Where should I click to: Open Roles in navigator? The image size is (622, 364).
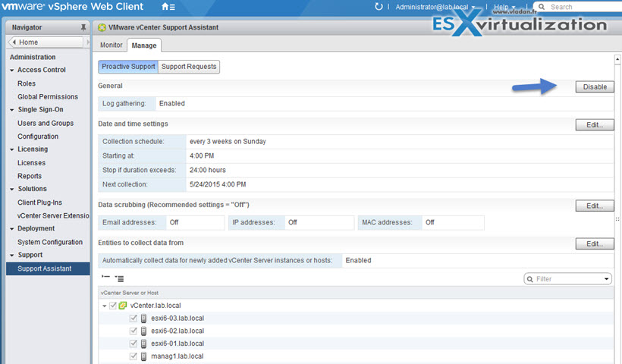27,83
